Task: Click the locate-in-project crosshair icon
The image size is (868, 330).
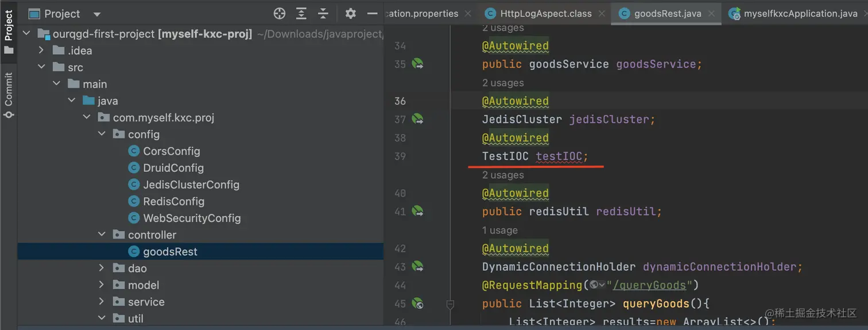Action: tap(280, 14)
